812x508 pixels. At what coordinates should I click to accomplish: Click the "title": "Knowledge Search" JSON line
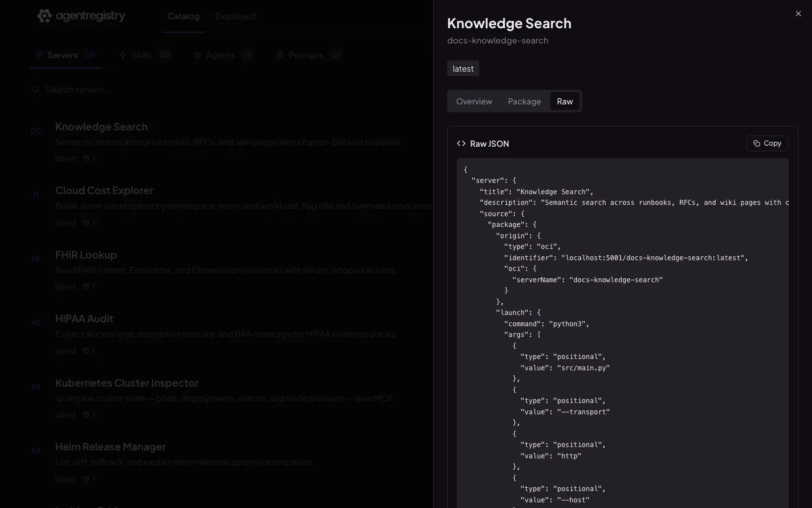coord(536,191)
